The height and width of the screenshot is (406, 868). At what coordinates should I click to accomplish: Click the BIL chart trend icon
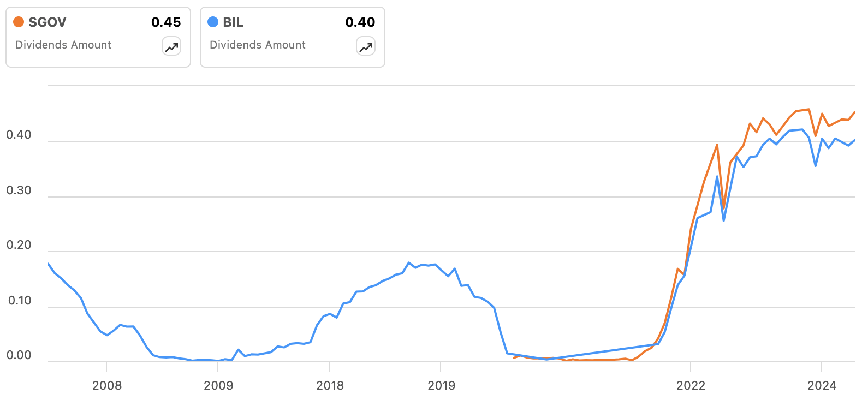click(366, 47)
